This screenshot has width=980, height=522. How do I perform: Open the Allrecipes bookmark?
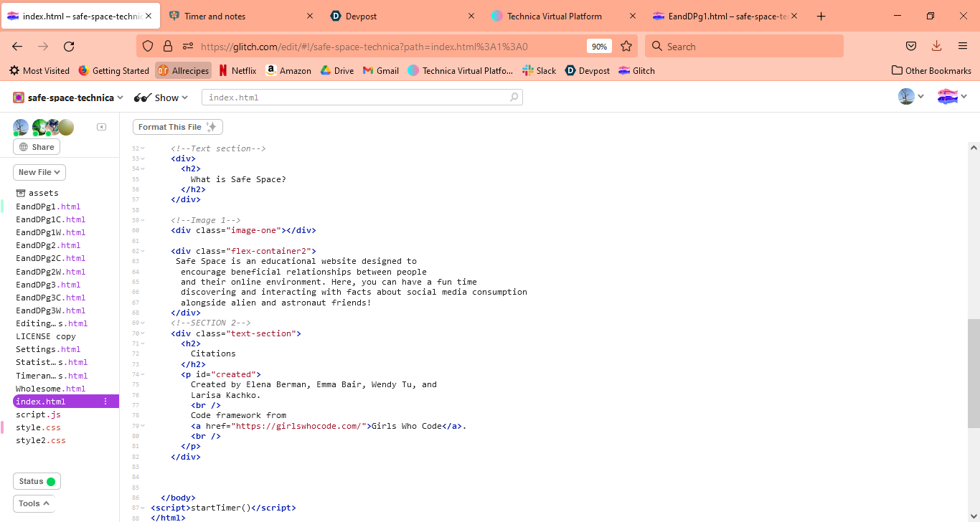pyautogui.click(x=184, y=70)
